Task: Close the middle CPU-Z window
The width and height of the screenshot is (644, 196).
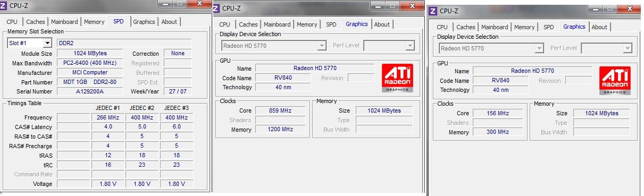Action: click(412, 6)
